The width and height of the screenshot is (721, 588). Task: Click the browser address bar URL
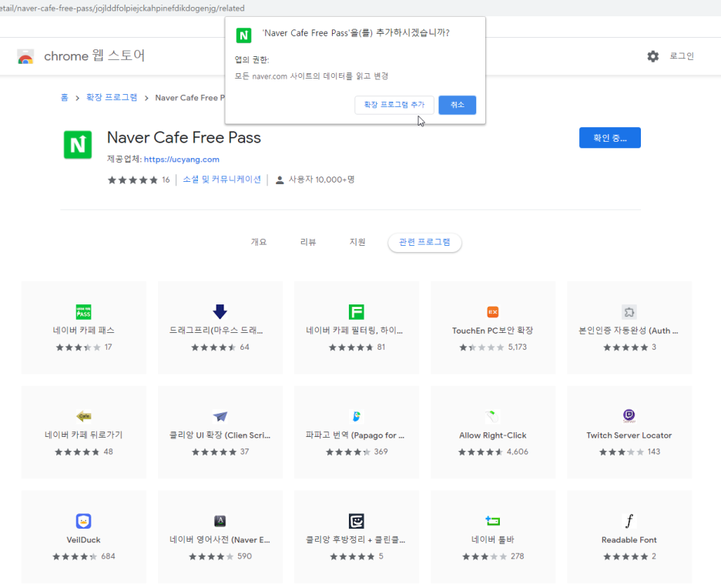coord(122,8)
